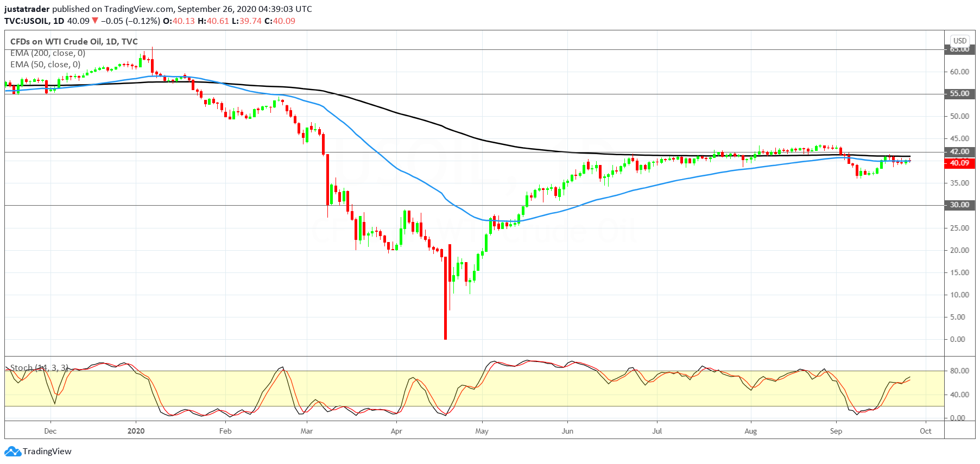Click the 40.00 stochastic scale value
The width and height of the screenshot is (980, 464).
[x=959, y=395]
